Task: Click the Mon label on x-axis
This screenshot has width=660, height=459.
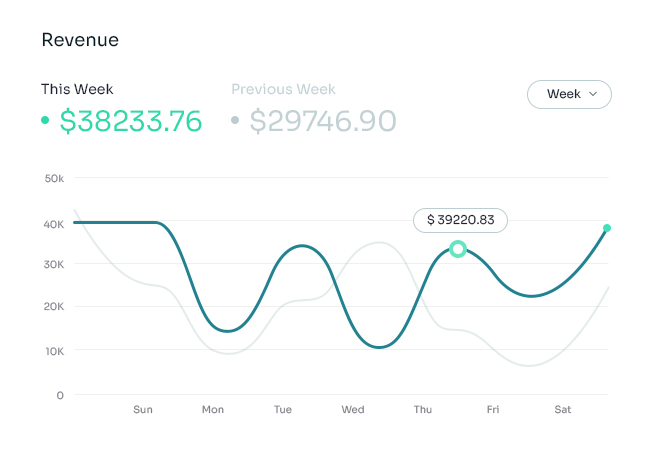Action: [213, 409]
